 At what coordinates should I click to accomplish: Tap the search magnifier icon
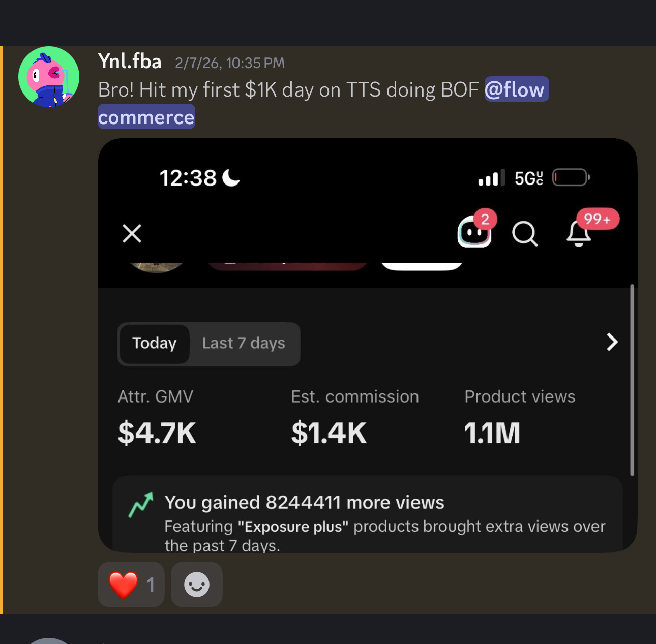coord(524,234)
